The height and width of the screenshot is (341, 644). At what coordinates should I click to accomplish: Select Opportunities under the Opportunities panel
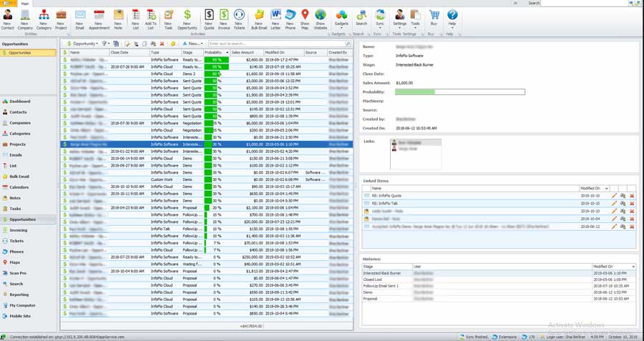[x=29, y=53]
